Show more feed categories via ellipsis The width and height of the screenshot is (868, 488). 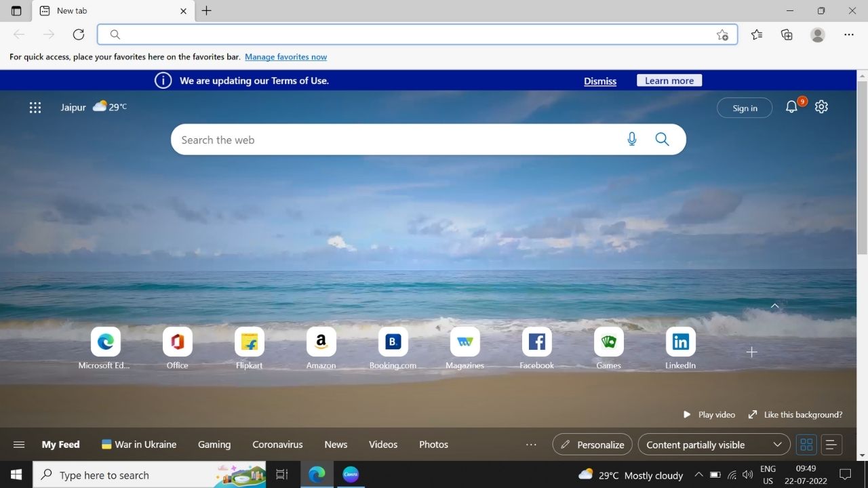tap(531, 445)
